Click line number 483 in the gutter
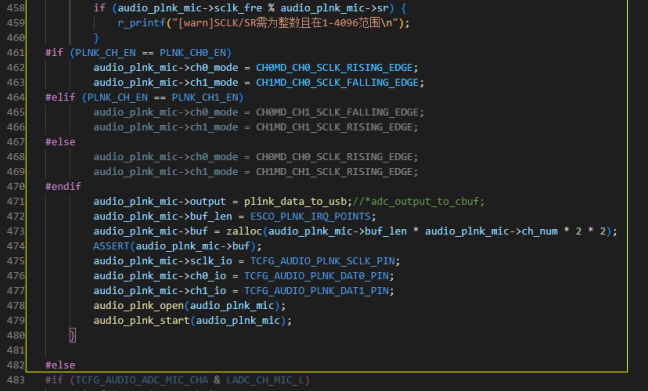The image size is (648, 391). click(x=16, y=380)
